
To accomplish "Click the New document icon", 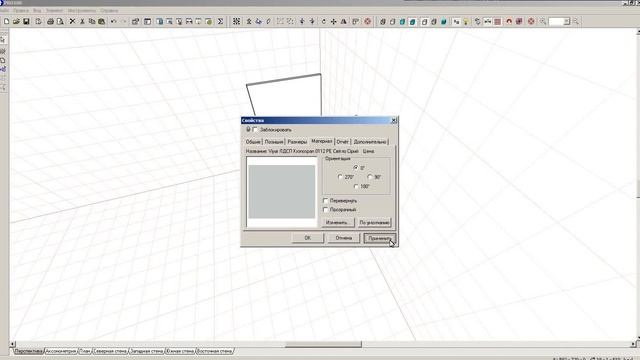I will (7, 21).
